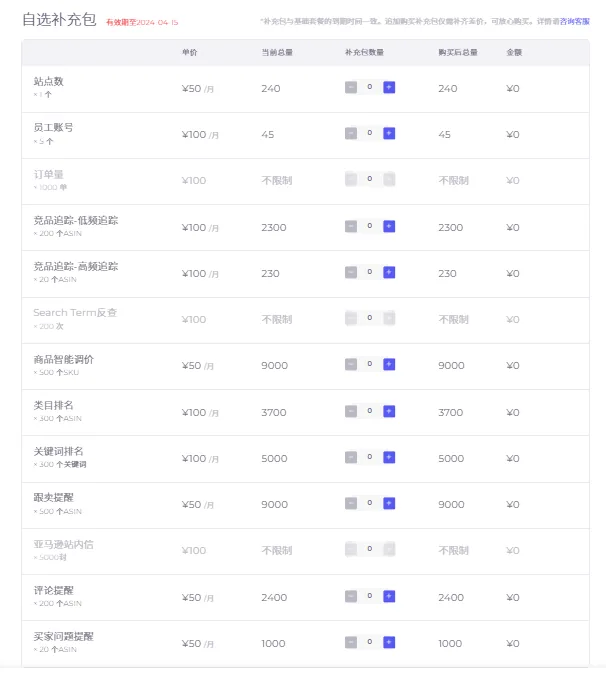
Task: Click minus button for 评论提醒
Action: [x=351, y=596]
